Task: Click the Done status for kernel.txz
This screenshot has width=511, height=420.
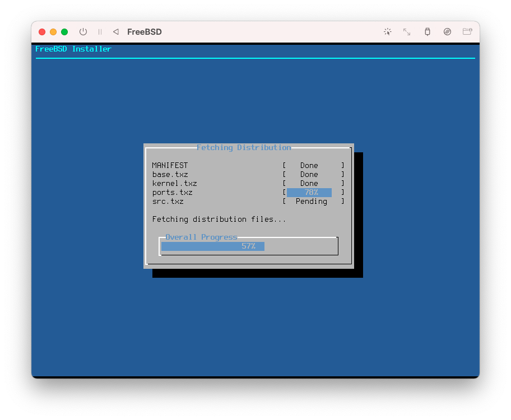Action: point(309,184)
